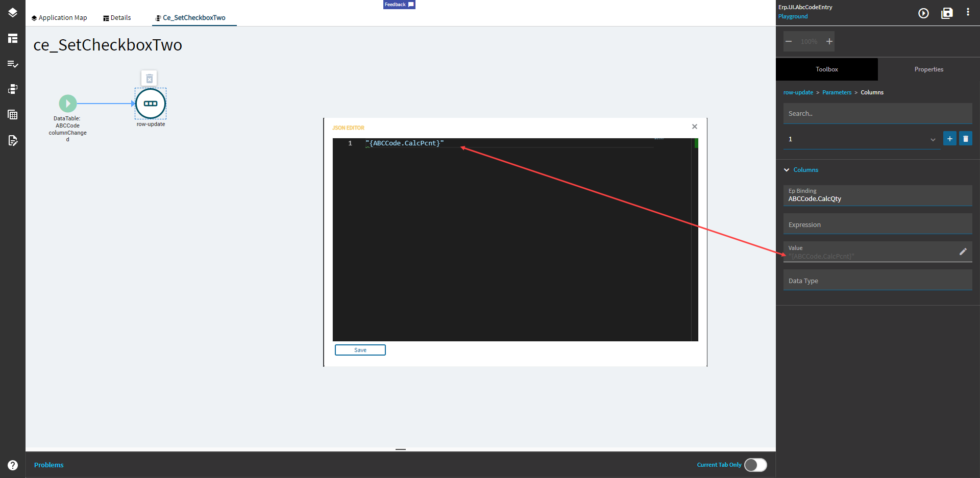Run the app using the play icon
This screenshot has width=980, height=478.
pos(923,14)
